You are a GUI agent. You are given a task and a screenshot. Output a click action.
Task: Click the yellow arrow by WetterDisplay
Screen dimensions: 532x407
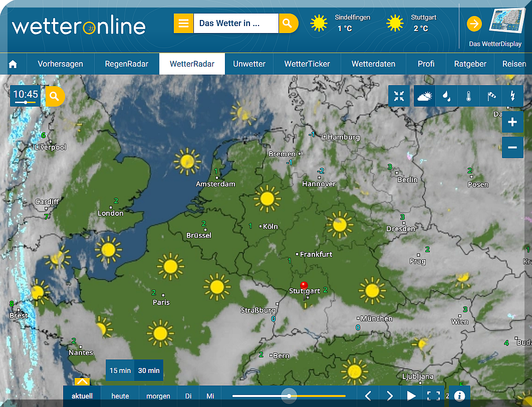[474, 24]
